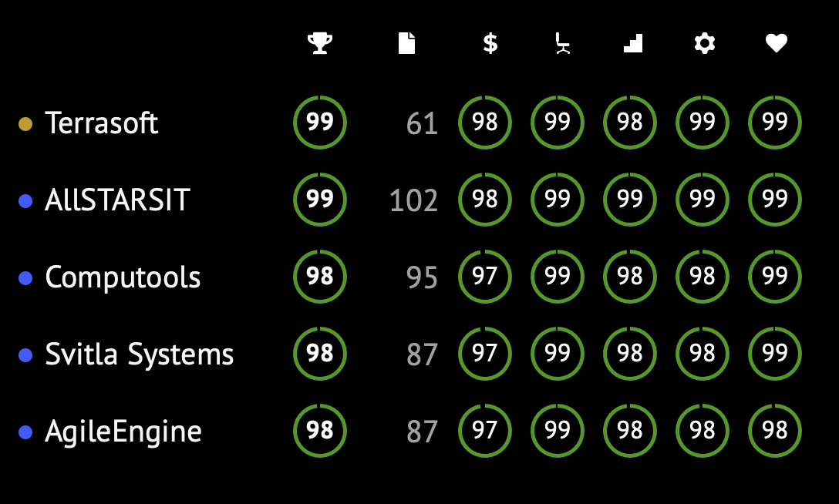Select the gold dot beside Terrasoft
839x504 pixels.
pyautogui.click(x=25, y=124)
